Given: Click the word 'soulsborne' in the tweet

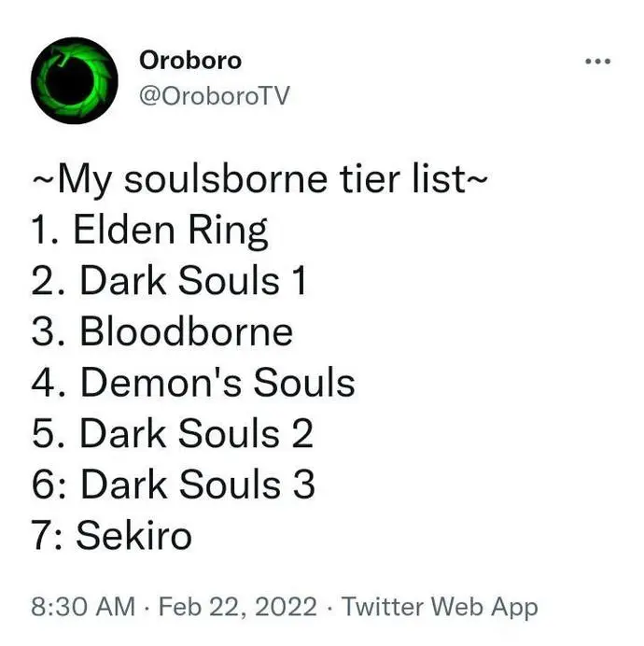Looking at the screenshot, I should click(226, 179).
